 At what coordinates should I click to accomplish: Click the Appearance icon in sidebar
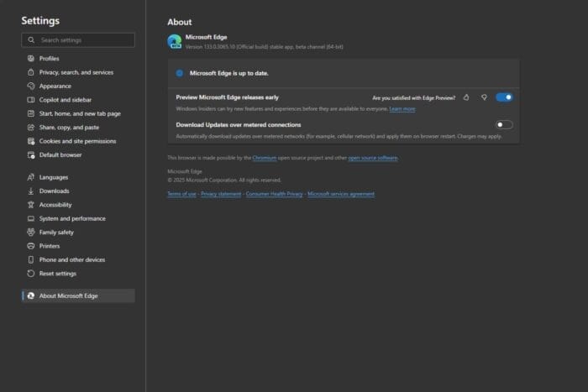pos(31,86)
